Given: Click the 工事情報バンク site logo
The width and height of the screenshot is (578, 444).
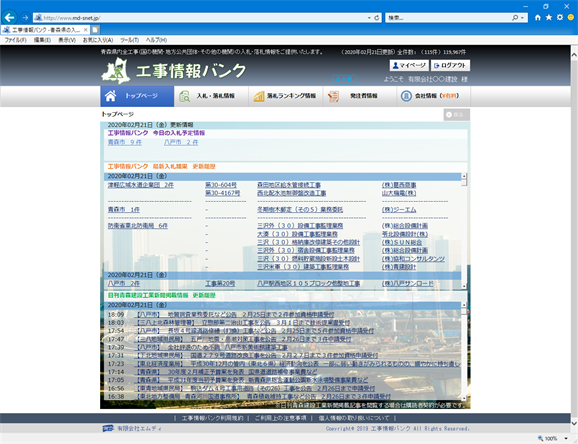Looking at the screenshot, I should click(x=174, y=70).
